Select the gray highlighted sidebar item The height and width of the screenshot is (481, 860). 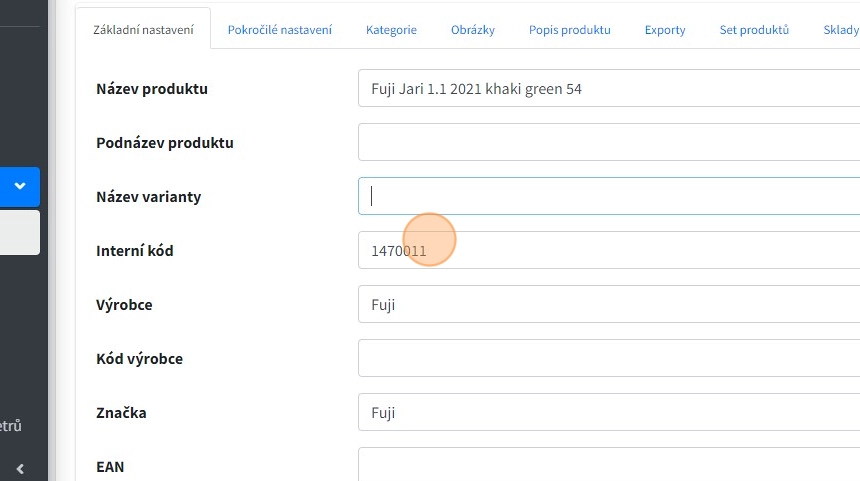coord(19,232)
